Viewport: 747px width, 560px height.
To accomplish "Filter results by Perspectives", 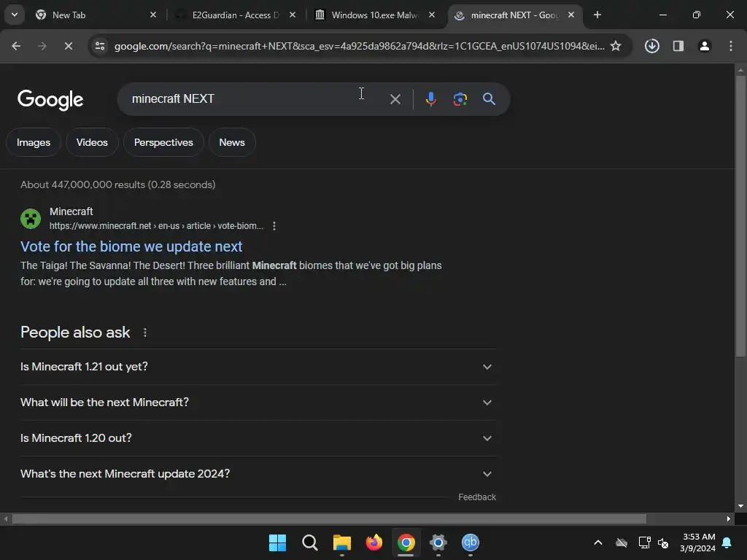I will pos(163,142).
